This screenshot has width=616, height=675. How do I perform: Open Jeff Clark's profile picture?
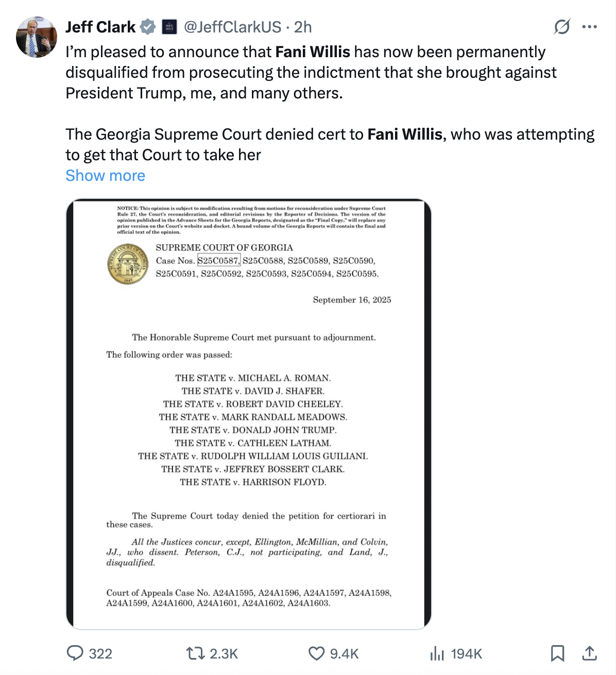(36, 37)
